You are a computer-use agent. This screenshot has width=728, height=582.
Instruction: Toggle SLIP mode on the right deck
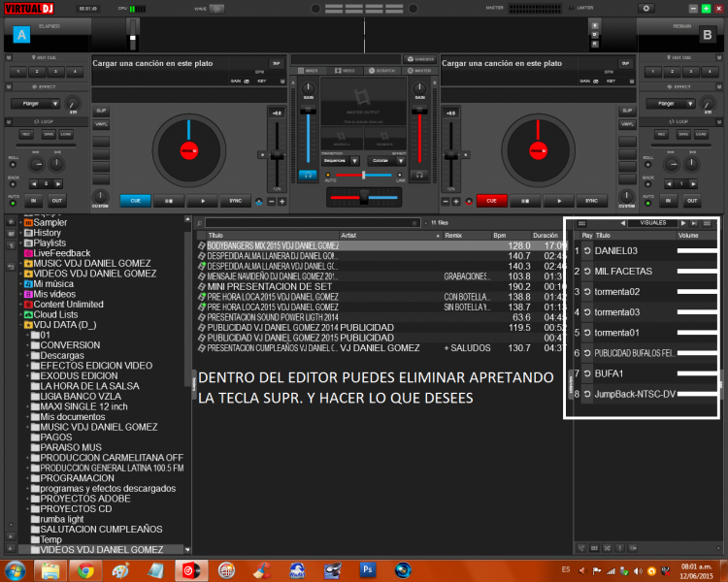(x=627, y=111)
